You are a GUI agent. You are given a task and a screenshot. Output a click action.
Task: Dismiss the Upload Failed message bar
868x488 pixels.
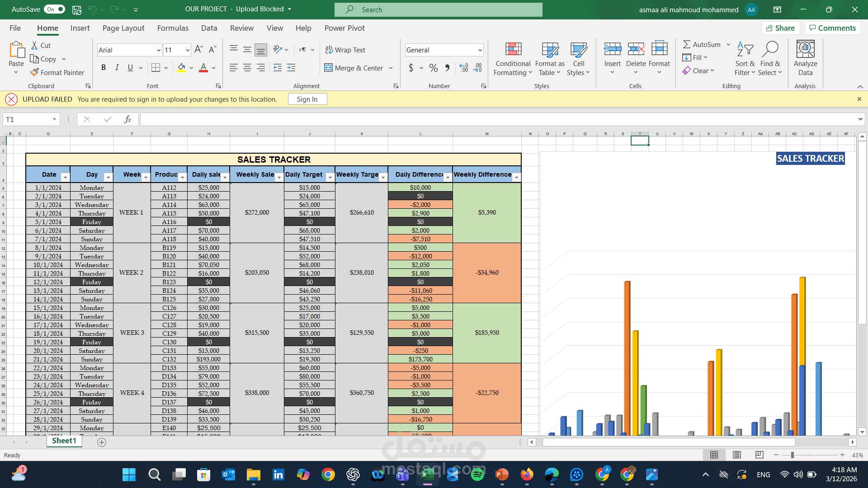click(859, 99)
